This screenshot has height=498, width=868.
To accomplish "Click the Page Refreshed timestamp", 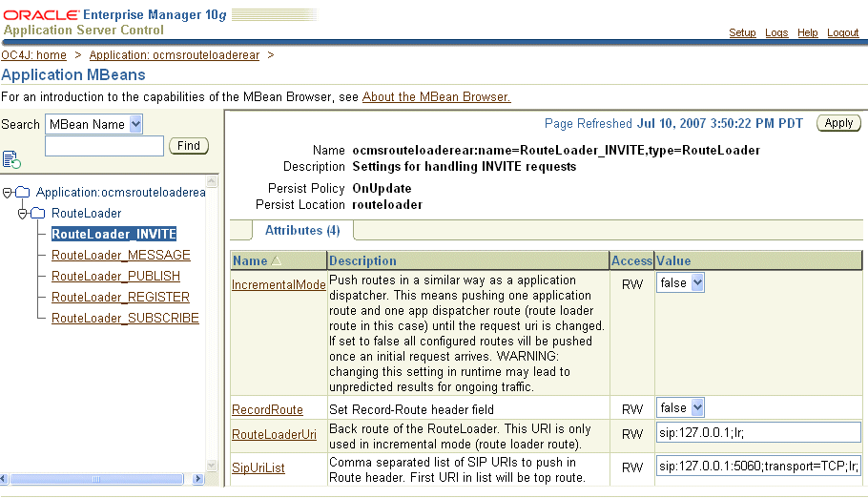I will (x=719, y=123).
